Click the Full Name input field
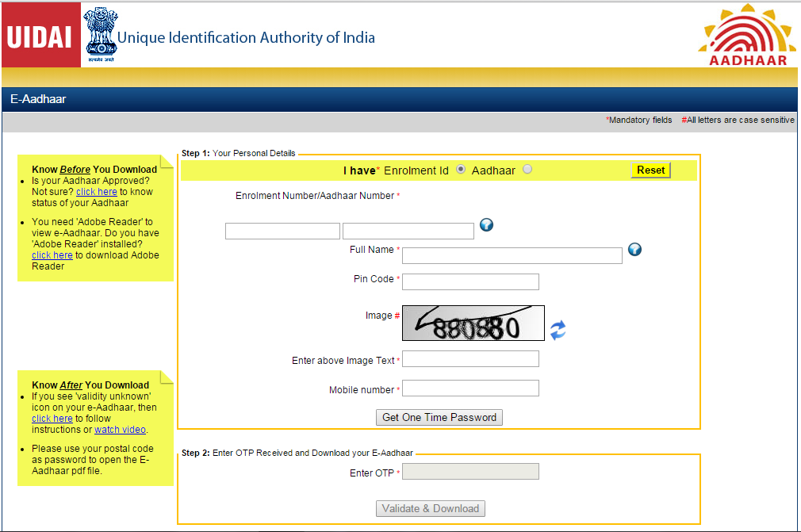Viewport: 801px width, 532px height. (x=512, y=255)
